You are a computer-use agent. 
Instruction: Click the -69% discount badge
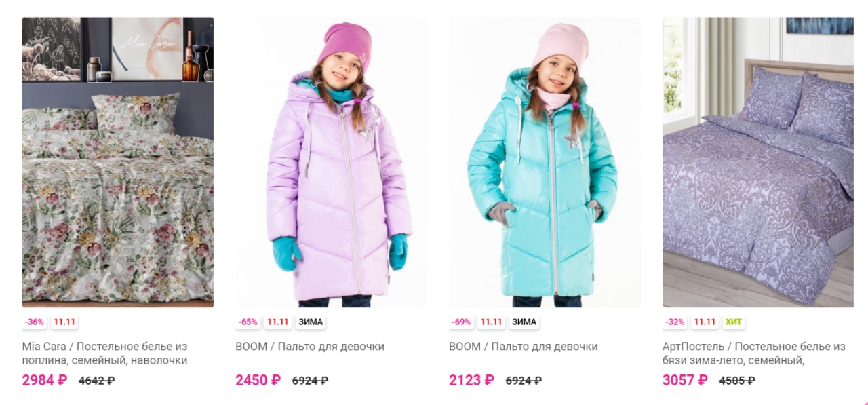(x=461, y=322)
